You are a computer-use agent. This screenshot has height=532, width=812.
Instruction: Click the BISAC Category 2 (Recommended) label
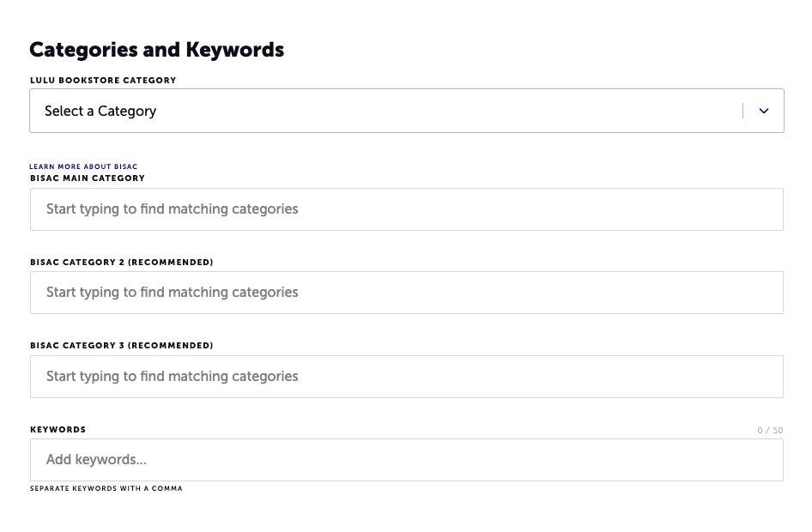[121, 263]
